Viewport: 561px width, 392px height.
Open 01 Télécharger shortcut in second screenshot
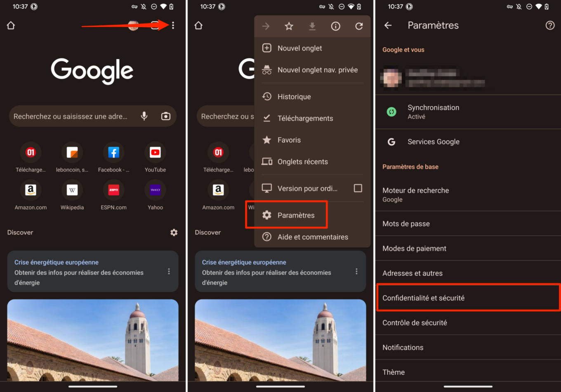(x=218, y=157)
